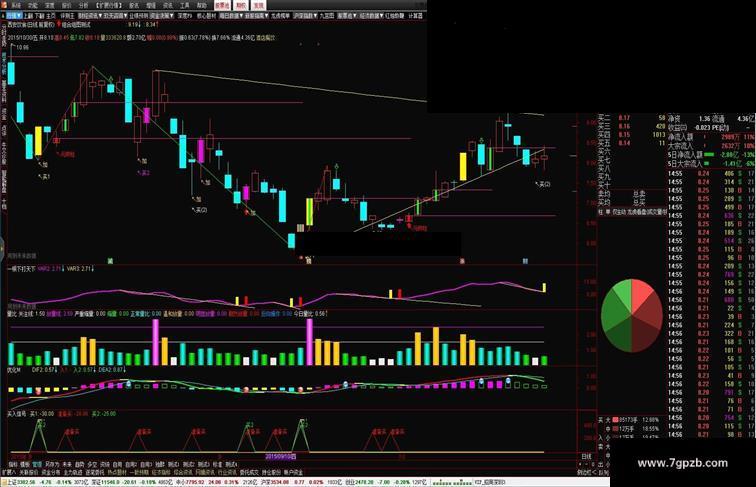756x487 pixels.
Task: Open the 主力轨迹 bottom tab
Action: point(73,473)
